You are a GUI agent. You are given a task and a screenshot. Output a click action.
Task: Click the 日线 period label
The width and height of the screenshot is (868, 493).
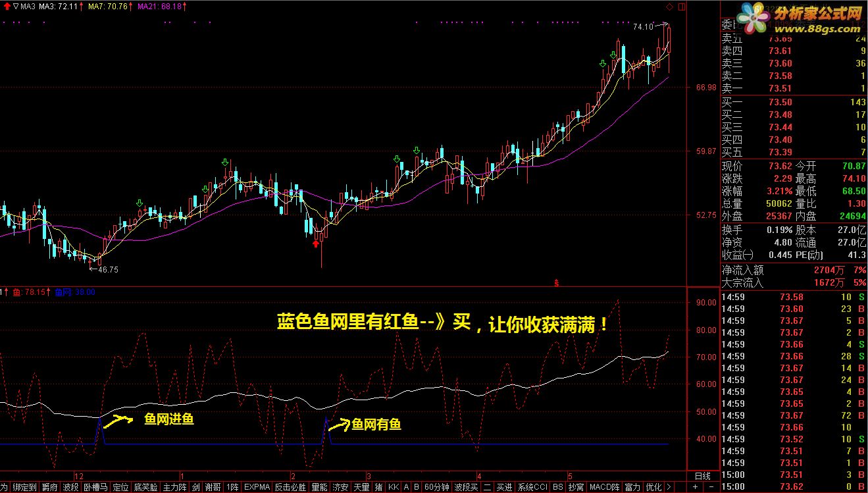tap(702, 476)
